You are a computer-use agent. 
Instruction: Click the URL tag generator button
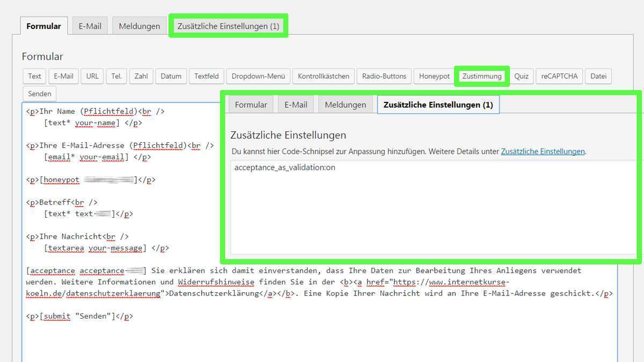tap(92, 76)
